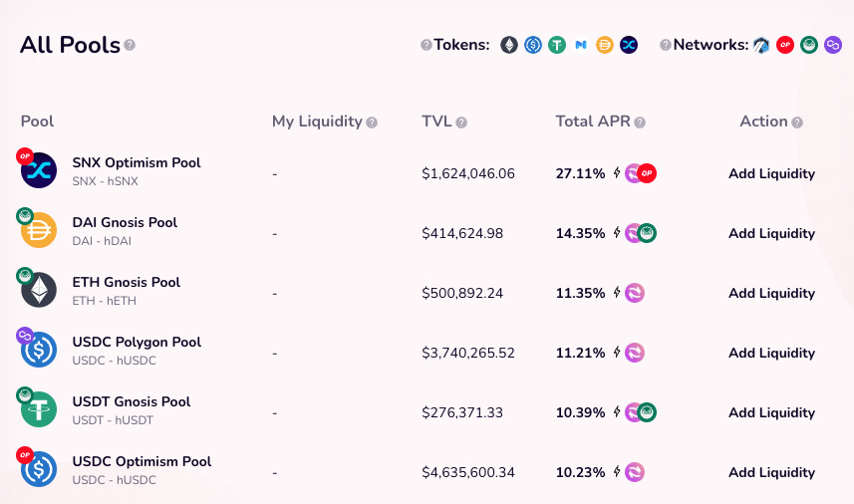854x504 pixels.
Task: Filter pools by ETH token icon
Action: pos(509,45)
